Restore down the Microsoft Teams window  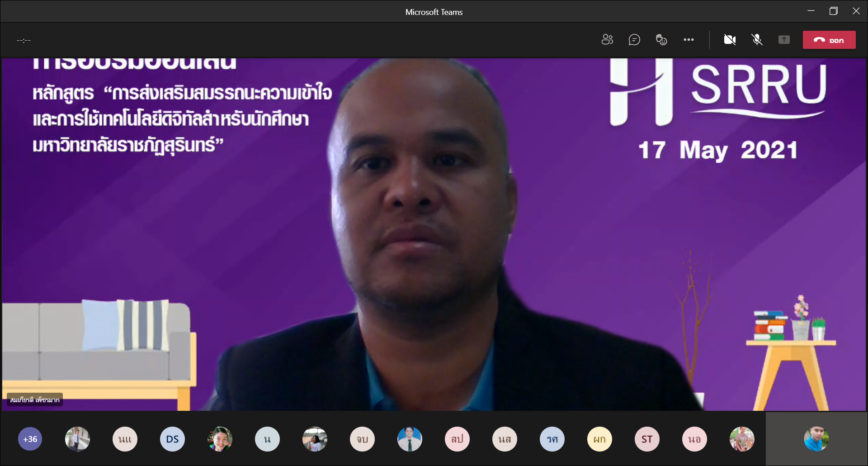[x=833, y=11]
